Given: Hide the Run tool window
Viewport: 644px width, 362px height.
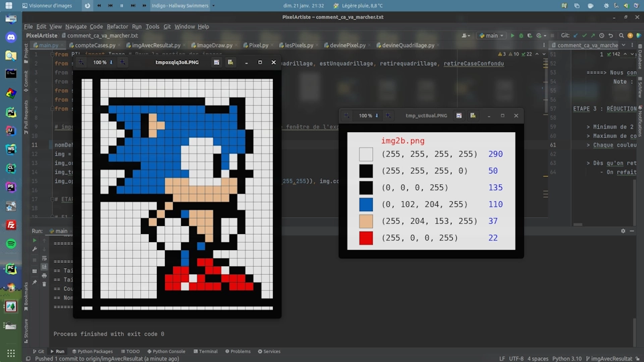Looking at the screenshot, I should [x=632, y=231].
